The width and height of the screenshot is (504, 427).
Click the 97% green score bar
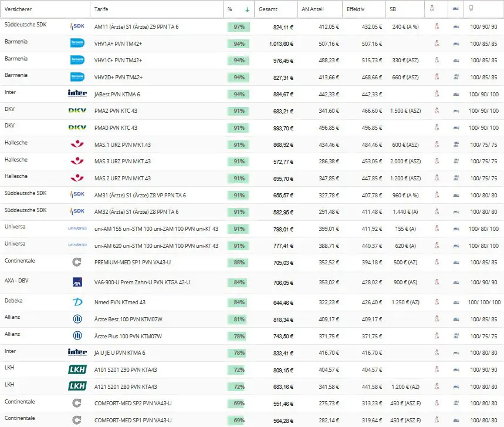click(x=238, y=26)
